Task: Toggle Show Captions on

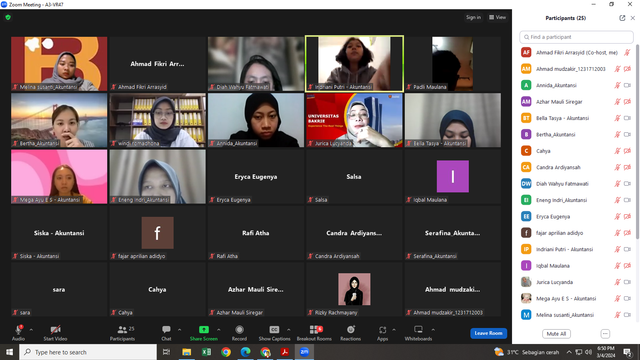Action: click(x=274, y=333)
